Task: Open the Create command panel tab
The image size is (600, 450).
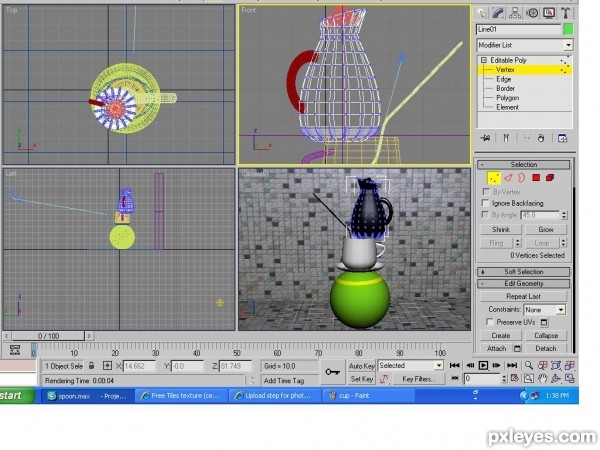Action: 481,13
